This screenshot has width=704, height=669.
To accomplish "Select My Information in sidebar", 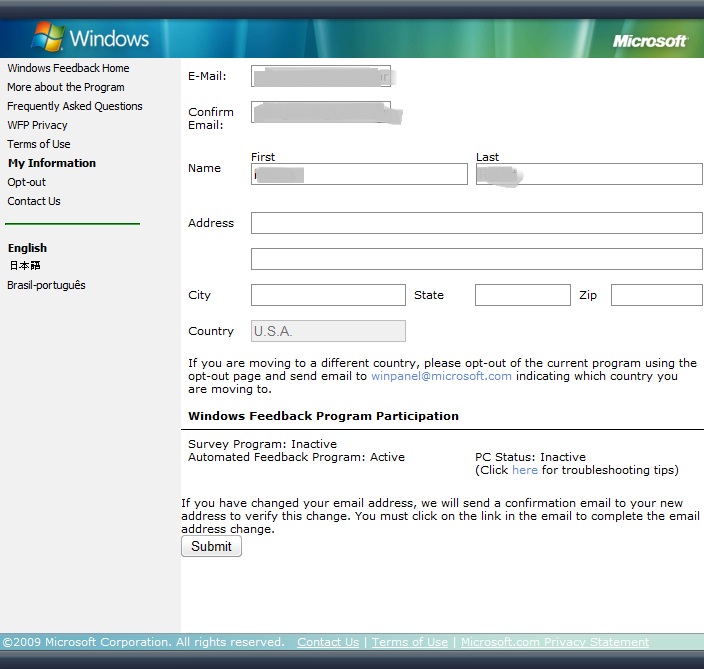I will pos(52,163).
